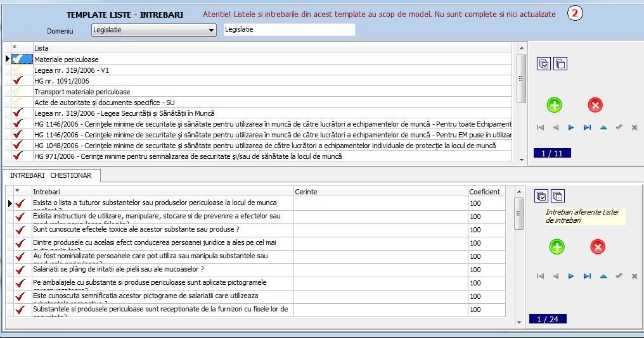Click the upper list's scrollbar down arrow
The width and height of the screenshot is (644, 338).
522,160
